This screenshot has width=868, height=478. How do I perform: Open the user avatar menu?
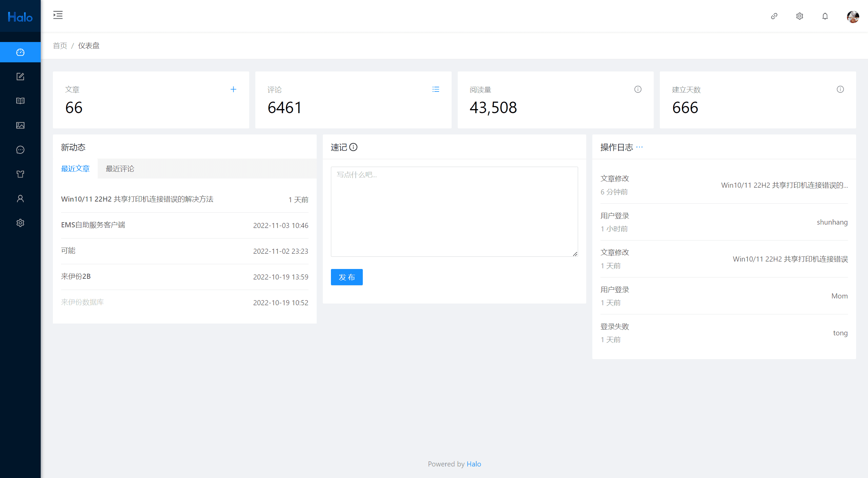pos(853,16)
